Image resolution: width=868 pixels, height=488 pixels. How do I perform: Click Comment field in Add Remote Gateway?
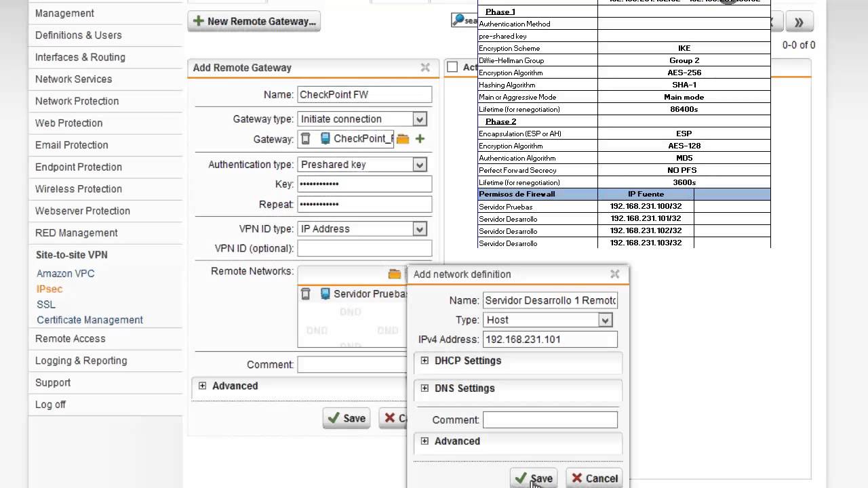click(x=352, y=365)
